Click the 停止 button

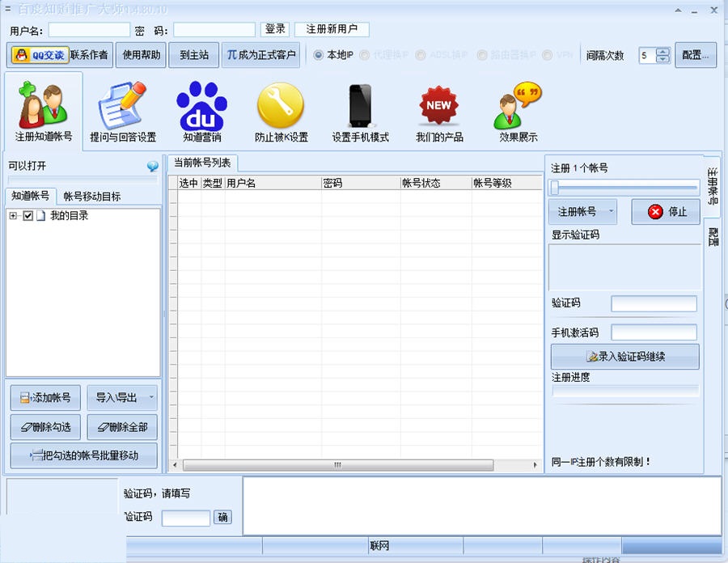[666, 212]
